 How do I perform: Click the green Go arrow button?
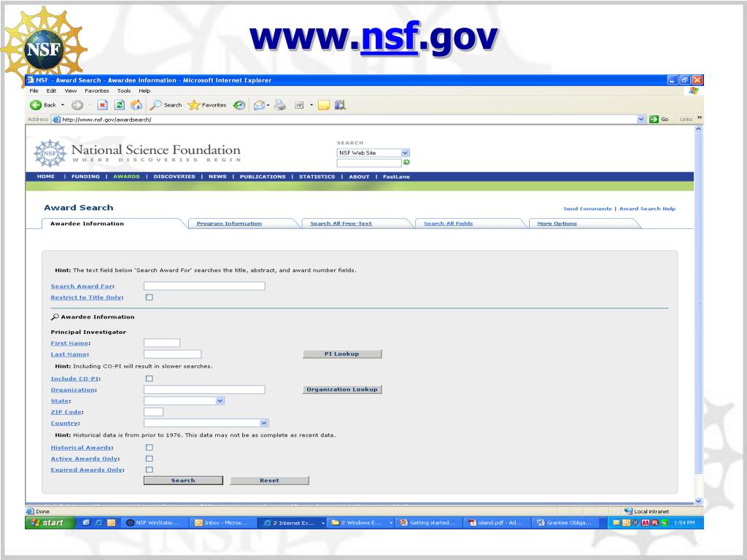[654, 119]
